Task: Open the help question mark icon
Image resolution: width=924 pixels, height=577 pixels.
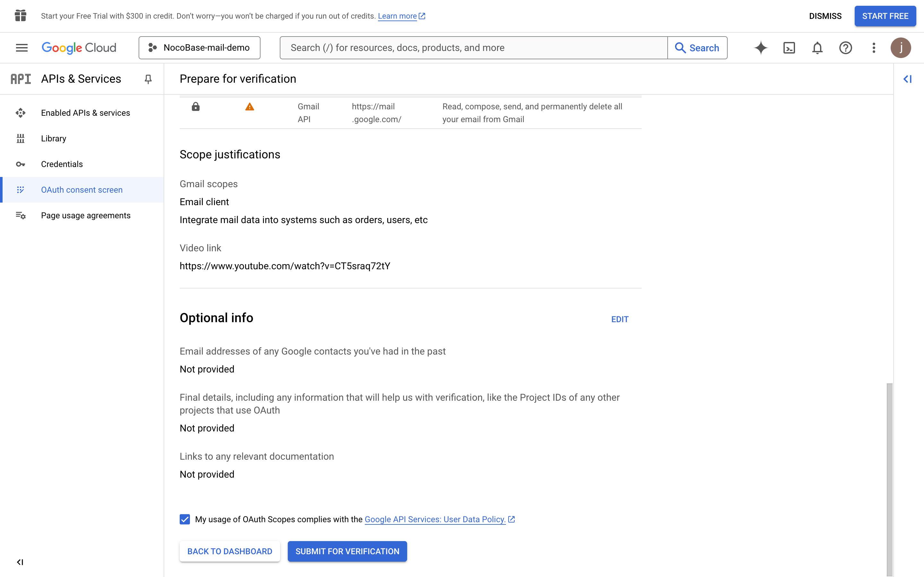Action: pyautogui.click(x=845, y=48)
